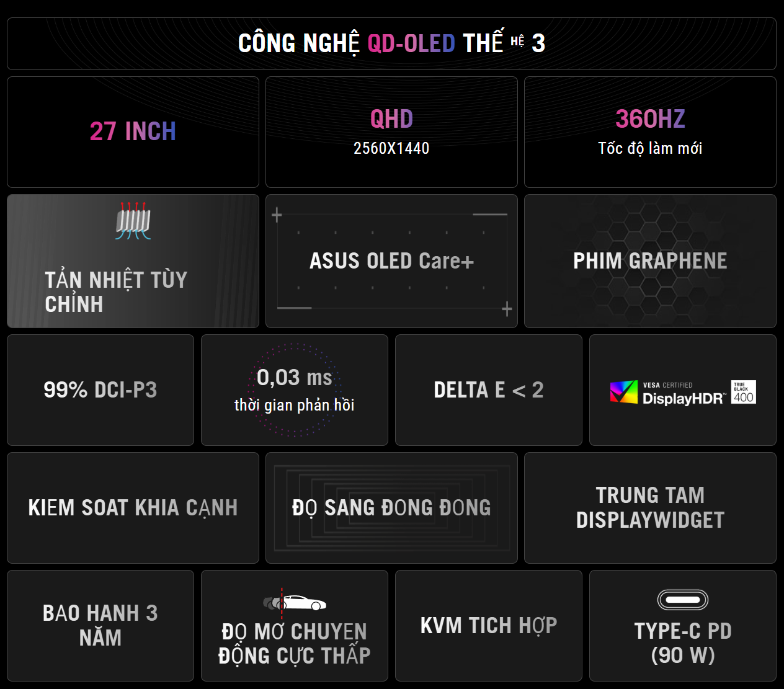Click the 99% DCI-P3 color gamut tile
The height and width of the screenshot is (689, 784).
[100, 390]
